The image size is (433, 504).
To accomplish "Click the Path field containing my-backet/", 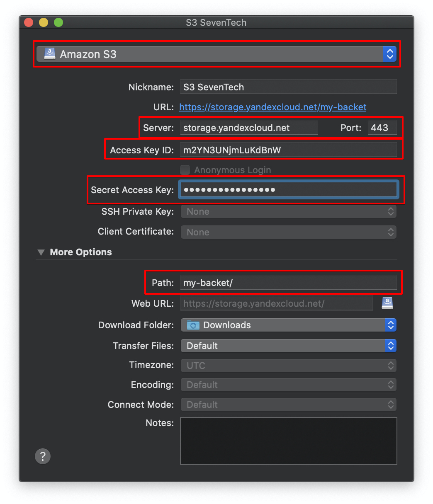I will tap(289, 283).
